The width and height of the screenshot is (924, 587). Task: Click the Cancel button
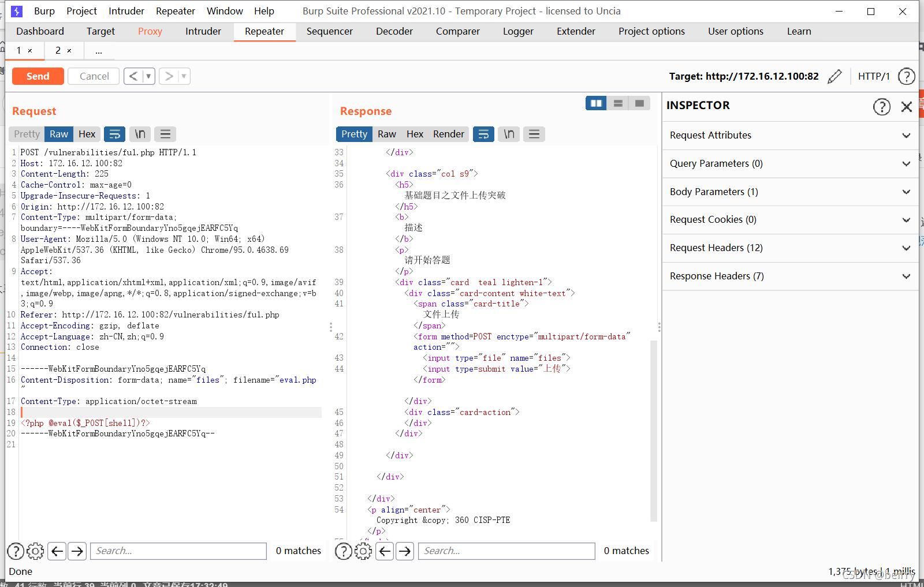94,76
